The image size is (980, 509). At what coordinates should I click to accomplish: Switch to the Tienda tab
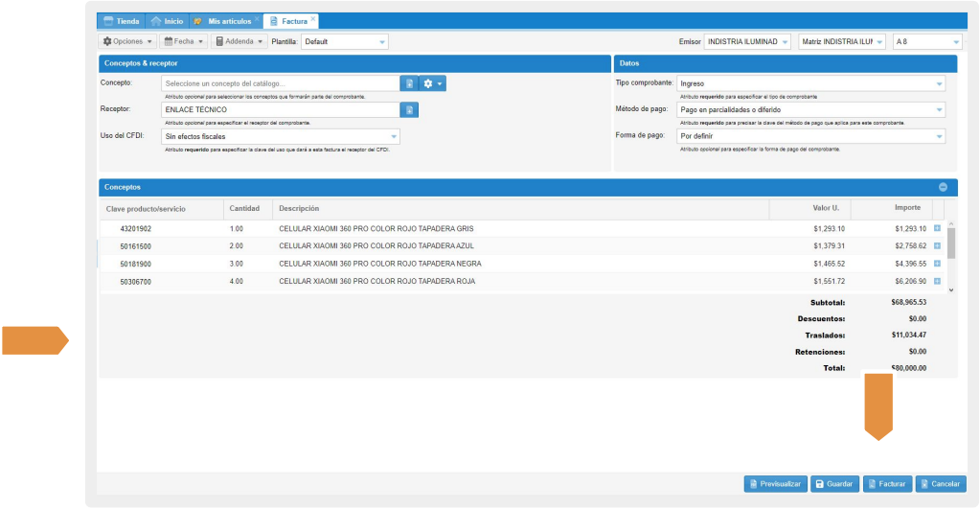pyautogui.click(x=122, y=21)
